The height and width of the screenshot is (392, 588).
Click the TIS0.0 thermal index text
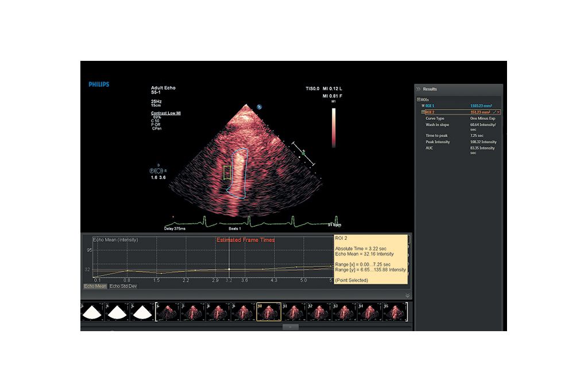312,89
